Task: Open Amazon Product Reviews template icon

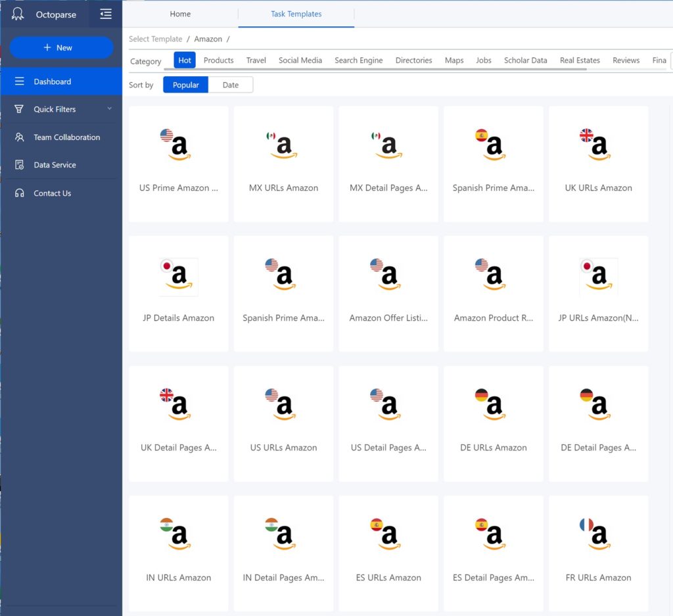Action: pos(491,274)
